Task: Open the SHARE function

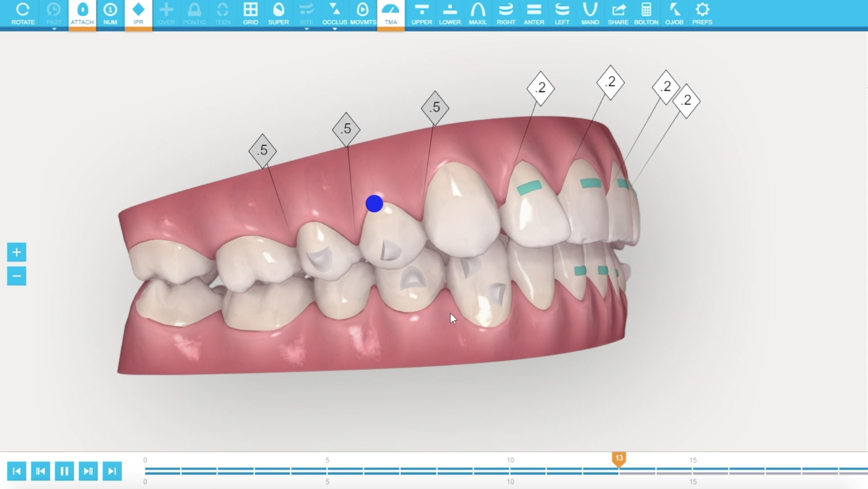Action: [x=618, y=13]
